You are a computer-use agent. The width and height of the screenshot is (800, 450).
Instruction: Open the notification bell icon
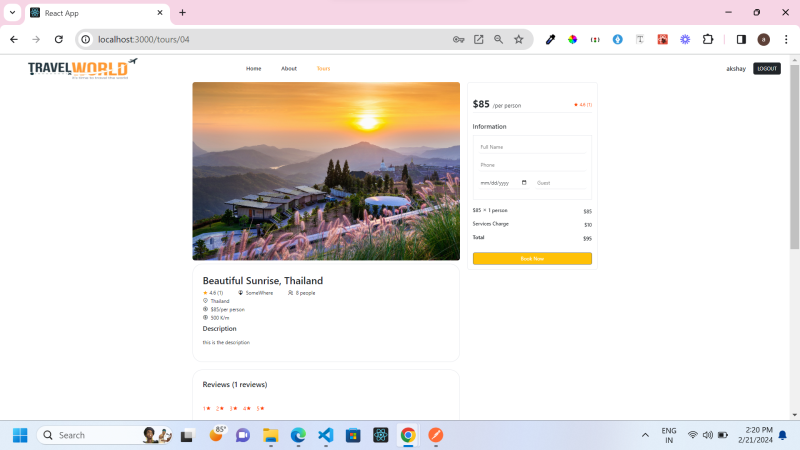783,435
